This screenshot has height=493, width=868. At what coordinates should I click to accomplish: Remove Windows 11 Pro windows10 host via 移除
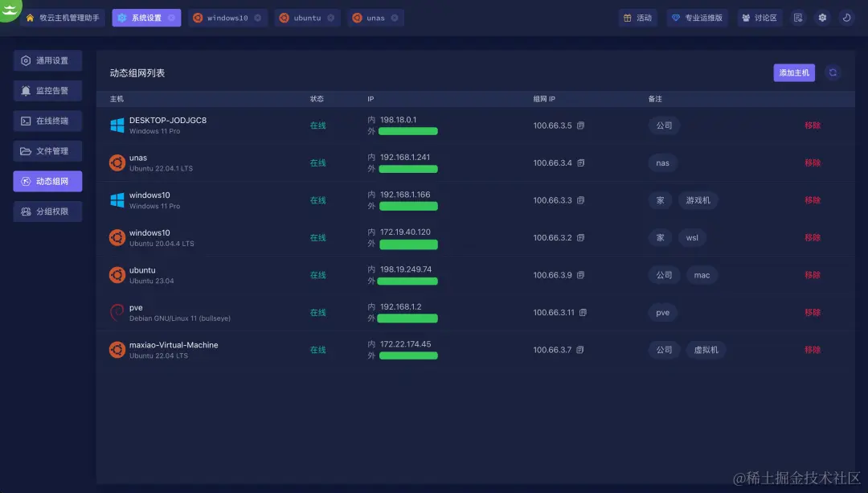[x=812, y=200]
